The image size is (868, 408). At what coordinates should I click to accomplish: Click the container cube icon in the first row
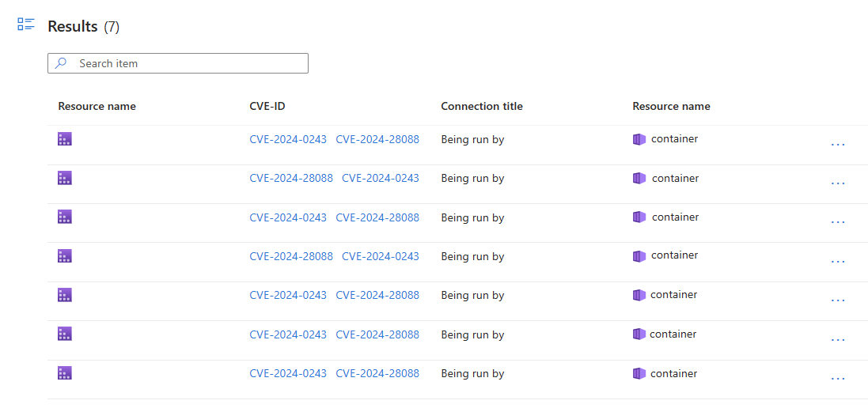click(639, 139)
